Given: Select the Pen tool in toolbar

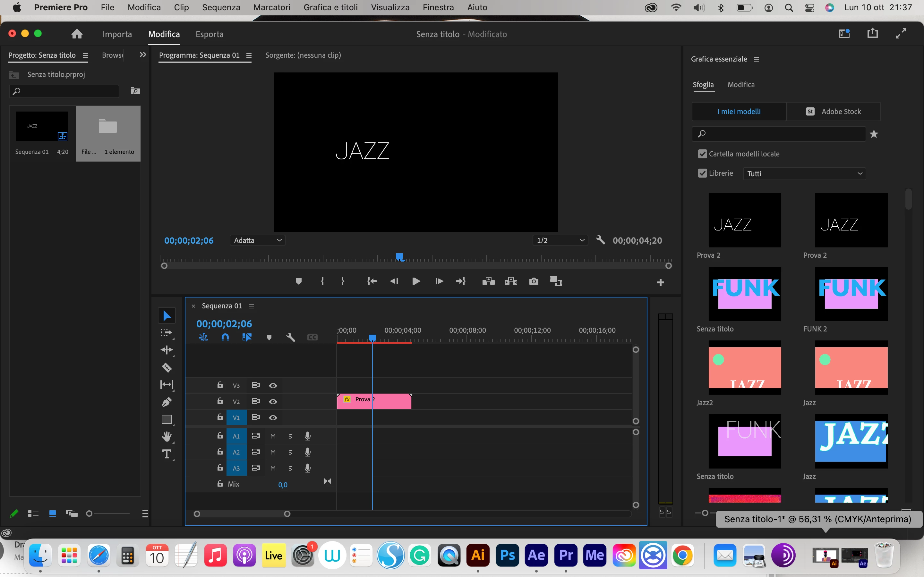Looking at the screenshot, I should [167, 402].
